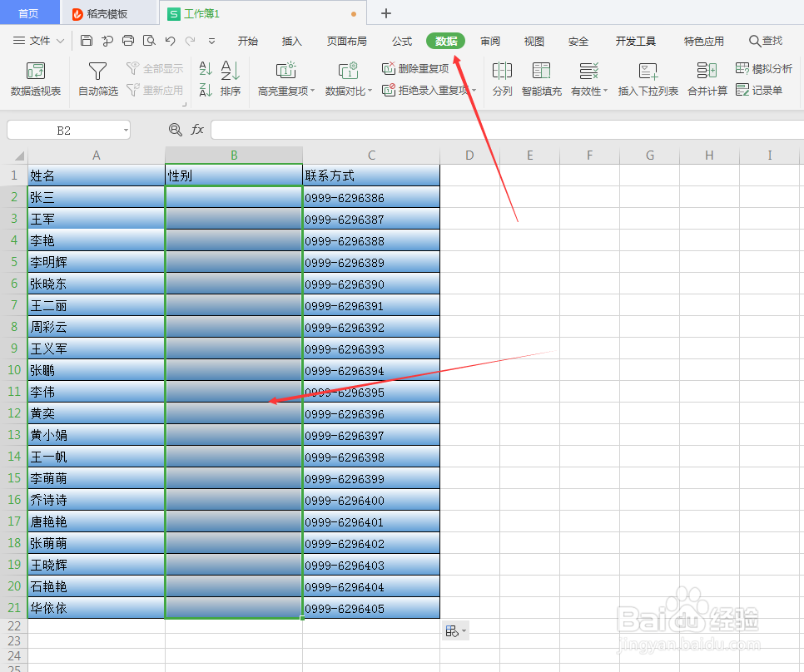Viewport: 804px width, 672px height.
Task: Expand Reject Duplicates (拒绝录入重复项) dropdown
Action: 474,91
